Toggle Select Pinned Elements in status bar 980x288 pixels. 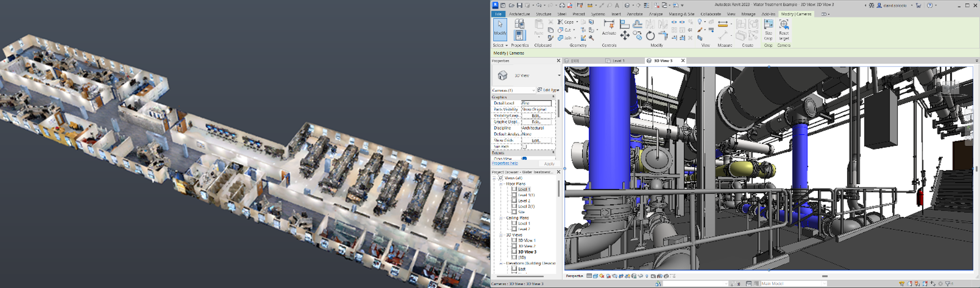pyautogui.click(x=917, y=283)
